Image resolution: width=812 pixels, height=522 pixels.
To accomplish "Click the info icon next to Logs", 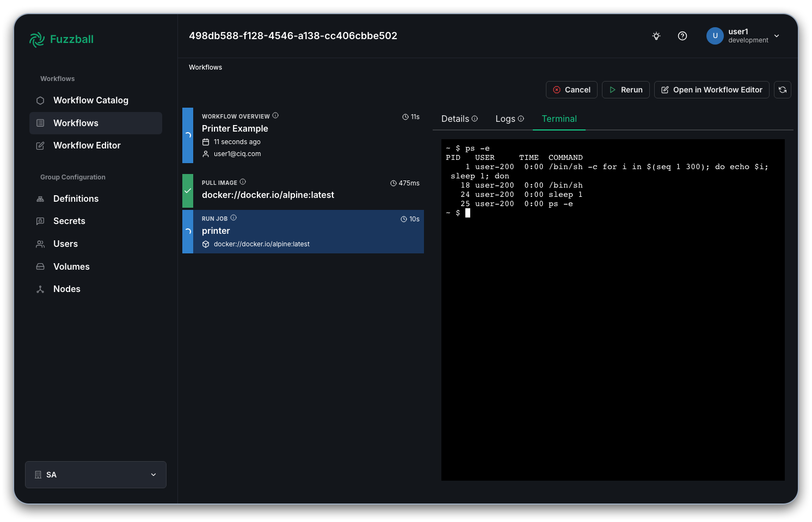I will tap(521, 119).
